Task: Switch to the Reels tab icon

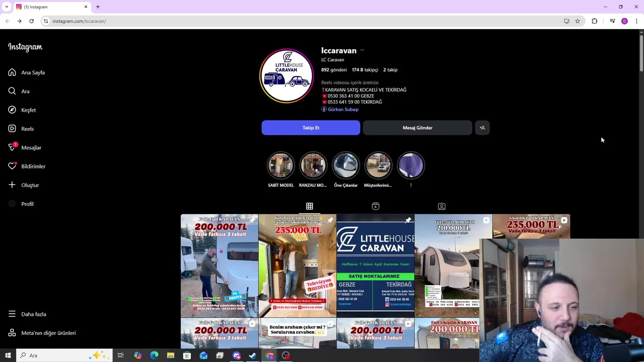Action: click(375, 206)
